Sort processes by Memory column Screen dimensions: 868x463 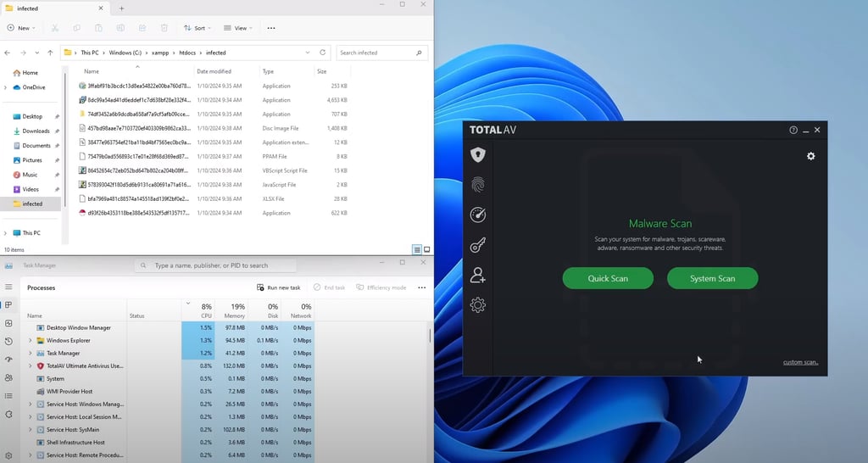pyautogui.click(x=231, y=310)
